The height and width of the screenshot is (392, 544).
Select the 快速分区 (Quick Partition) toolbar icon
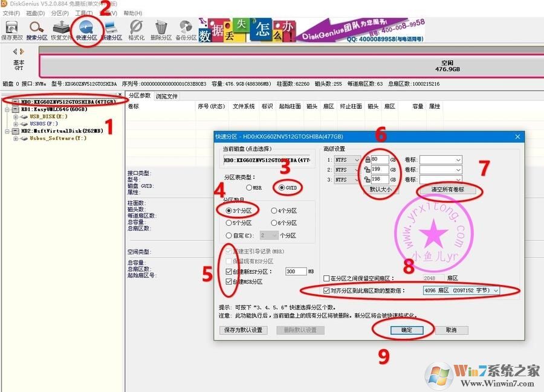(86, 28)
